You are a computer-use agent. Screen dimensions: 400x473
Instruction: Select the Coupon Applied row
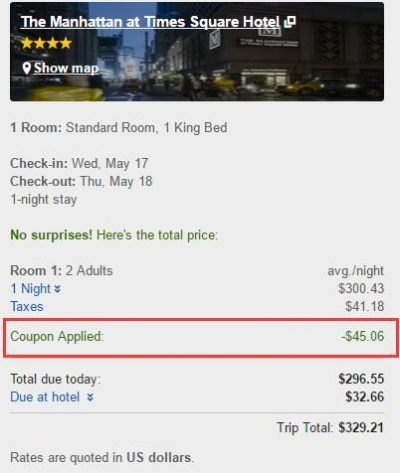click(201, 338)
